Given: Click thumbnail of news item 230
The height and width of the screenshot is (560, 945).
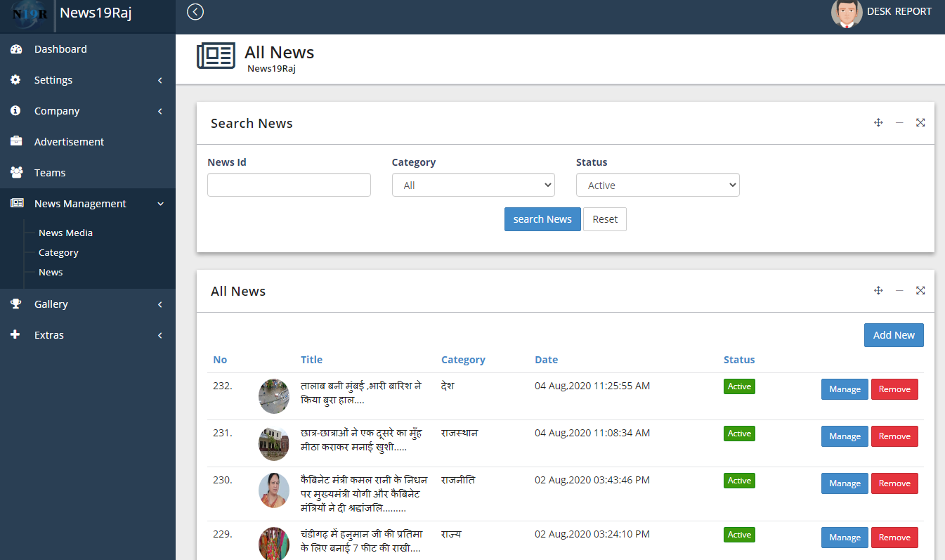Looking at the screenshot, I should pos(273,490).
